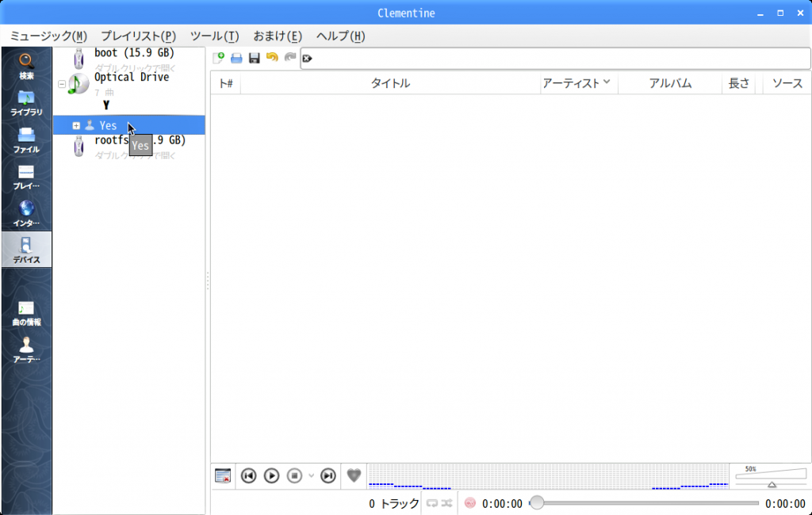
Task: Click the Y letter divider row
Action: point(129,105)
